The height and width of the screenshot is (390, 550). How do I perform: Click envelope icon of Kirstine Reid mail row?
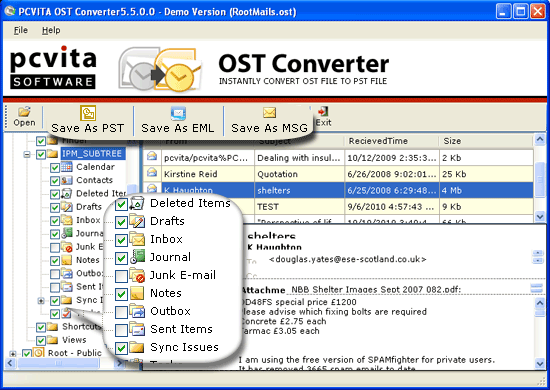(152, 172)
